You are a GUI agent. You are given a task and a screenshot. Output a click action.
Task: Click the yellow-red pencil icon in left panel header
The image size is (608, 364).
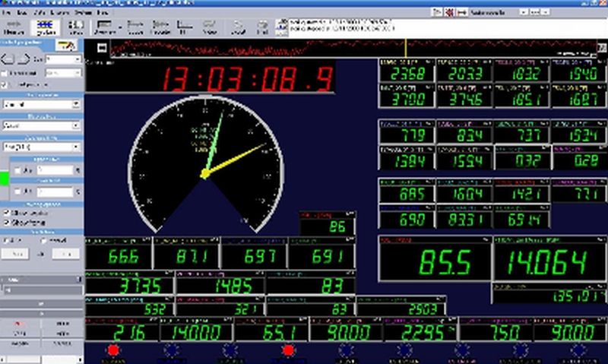click(66, 46)
